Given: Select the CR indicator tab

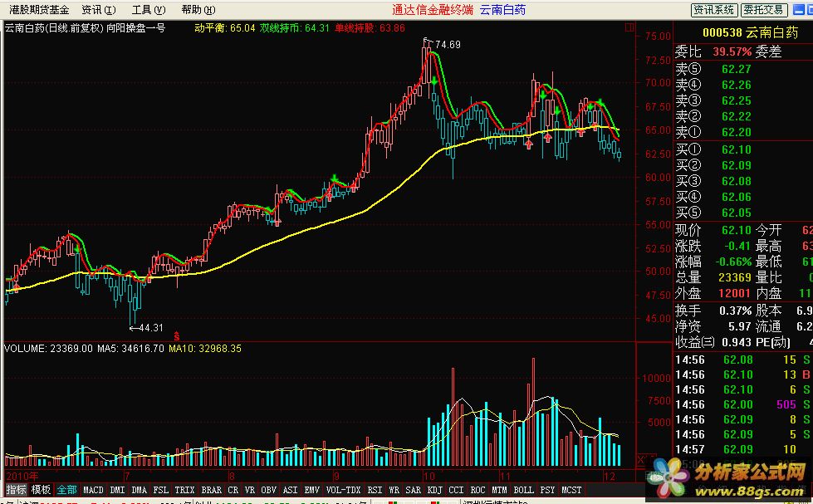Looking at the screenshot, I should point(233,490).
